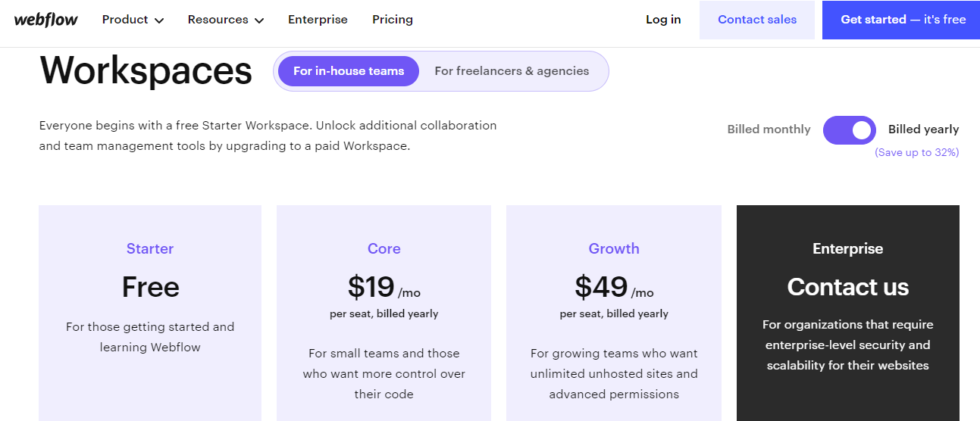Click the Contact us text

tap(847, 287)
